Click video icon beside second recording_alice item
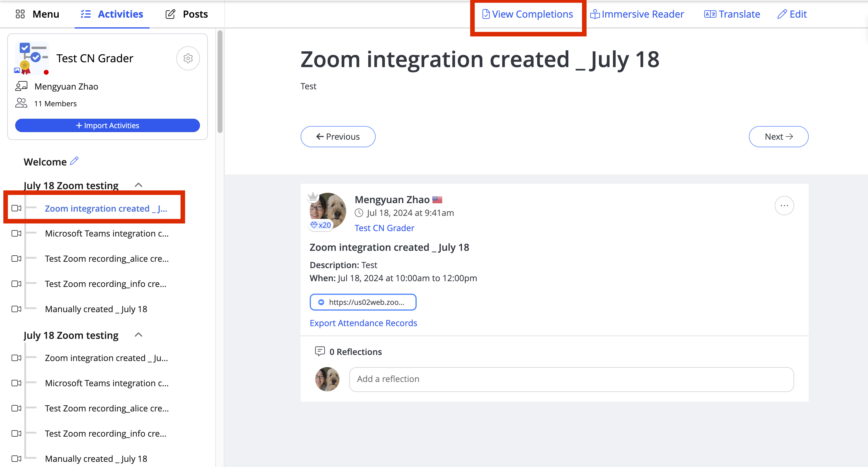 pyautogui.click(x=16, y=408)
